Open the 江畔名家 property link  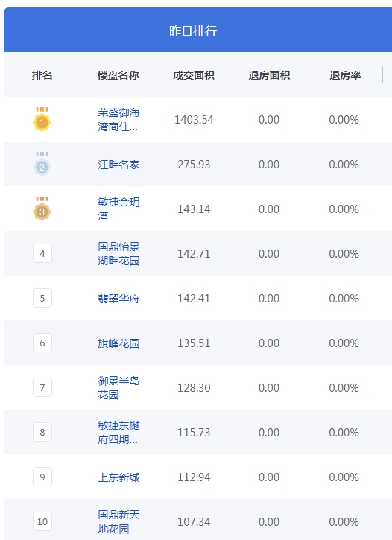118,165
